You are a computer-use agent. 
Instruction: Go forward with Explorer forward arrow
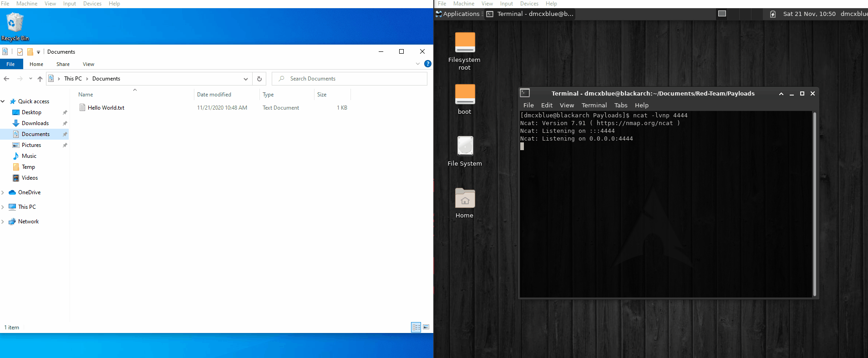20,79
